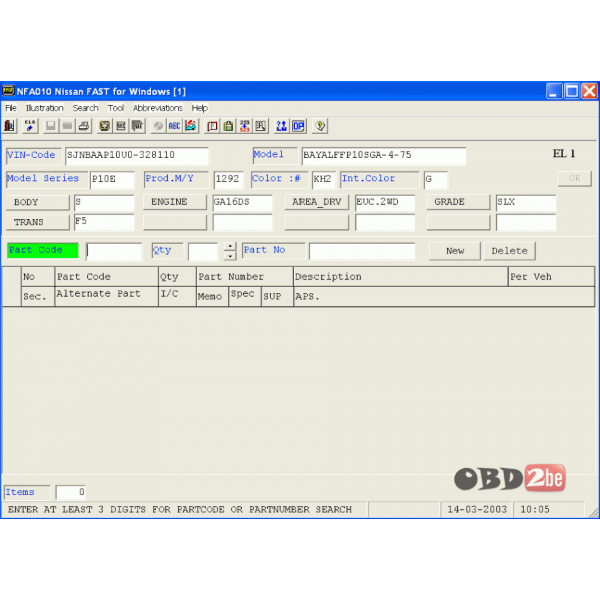Click the blue arrows and figures icon
Screen dimensions: 600x600
[282, 126]
